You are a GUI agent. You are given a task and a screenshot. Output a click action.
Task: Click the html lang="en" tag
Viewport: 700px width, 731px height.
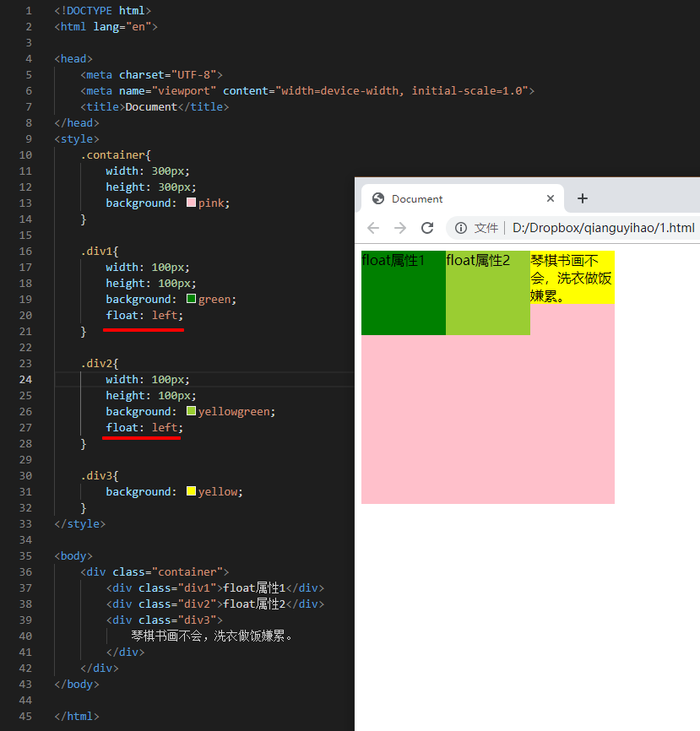point(106,26)
